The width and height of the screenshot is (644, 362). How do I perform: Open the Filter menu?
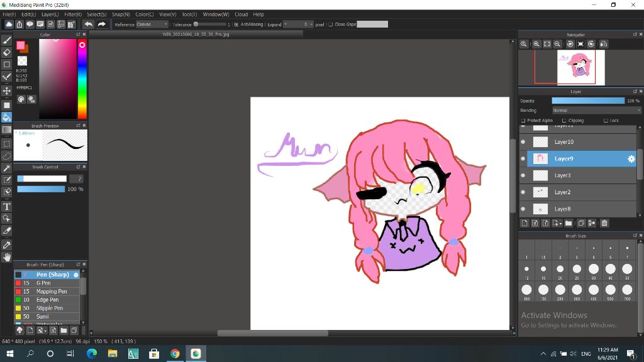coord(73,14)
